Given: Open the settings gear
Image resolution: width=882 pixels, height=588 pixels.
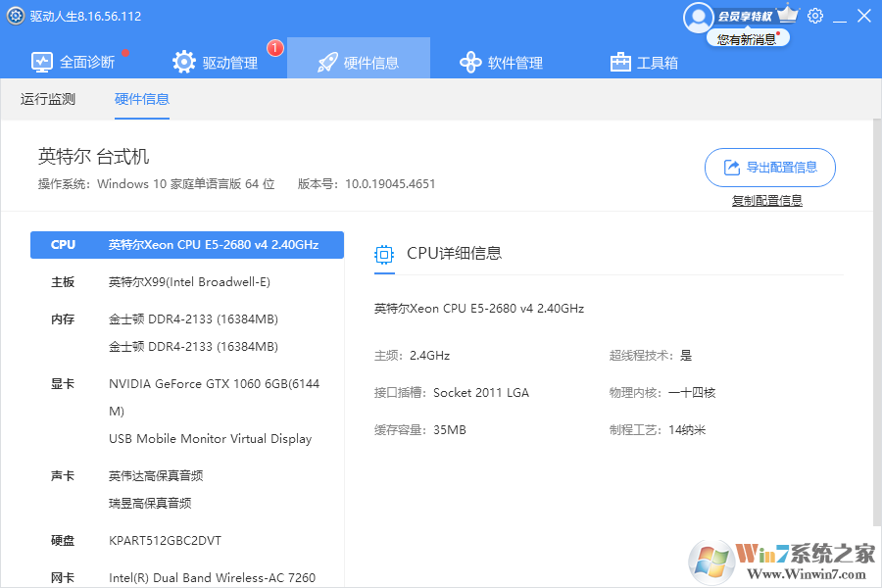Looking at the screenshot, I should pos(814,16).
